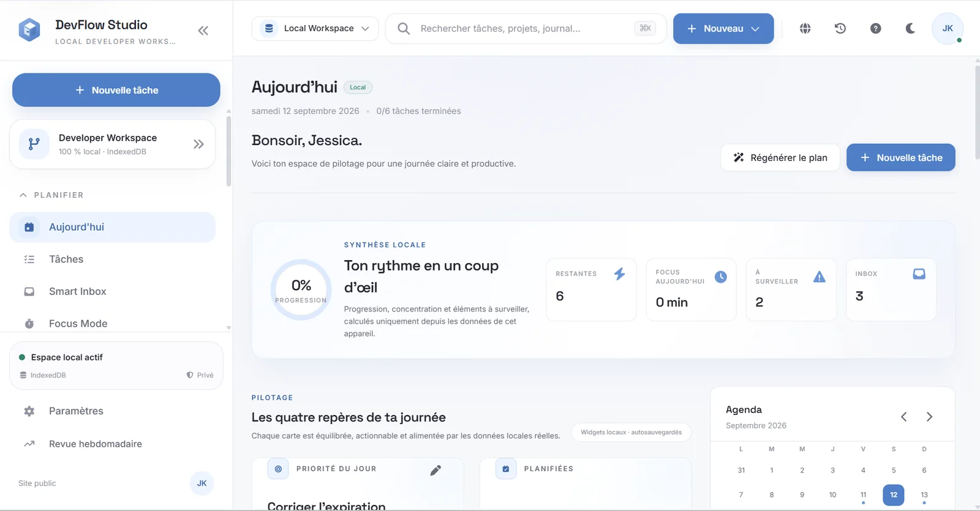Click the warning triangle in À Surveiller card
The width and height of the screenshot is (980, 511).
click(820, 277)
